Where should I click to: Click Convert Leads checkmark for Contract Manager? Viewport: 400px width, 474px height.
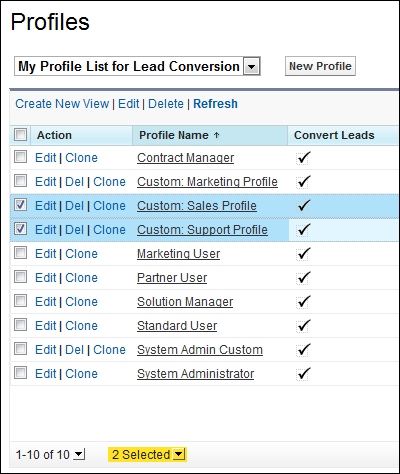click(303, 158)
